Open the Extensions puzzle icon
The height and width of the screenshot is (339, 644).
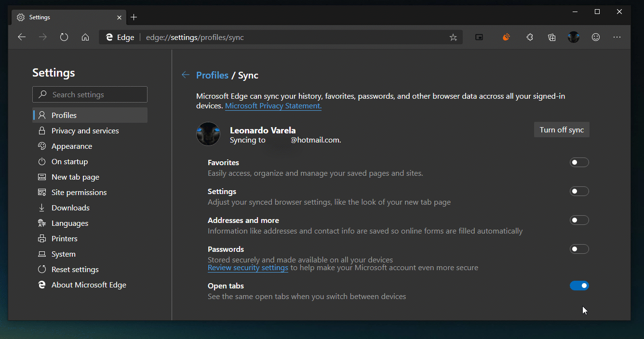[x=530, y=37]
